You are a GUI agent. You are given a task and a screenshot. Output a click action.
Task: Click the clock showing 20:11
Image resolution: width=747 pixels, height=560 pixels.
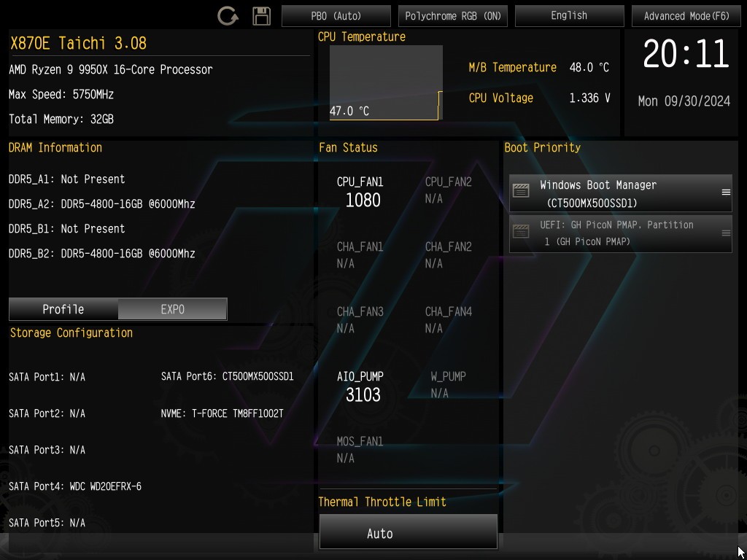(x=686, y=54)
